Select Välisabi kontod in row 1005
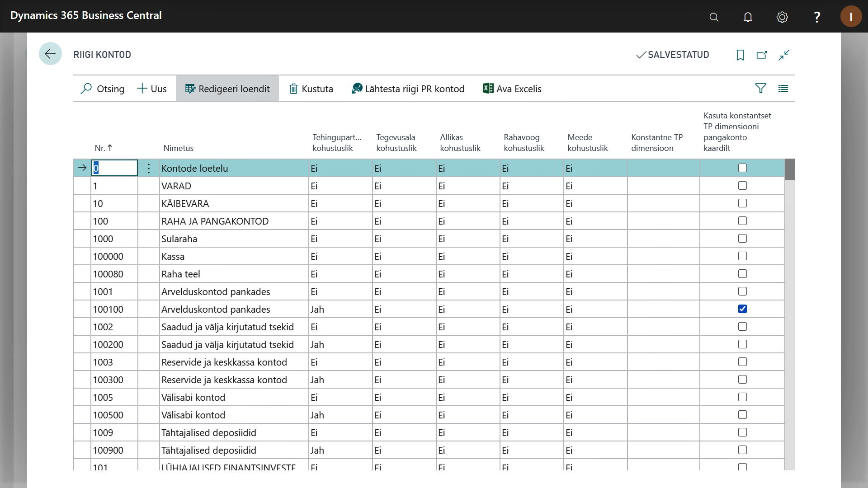Viewport: 868px width, 488px height. 234,397
